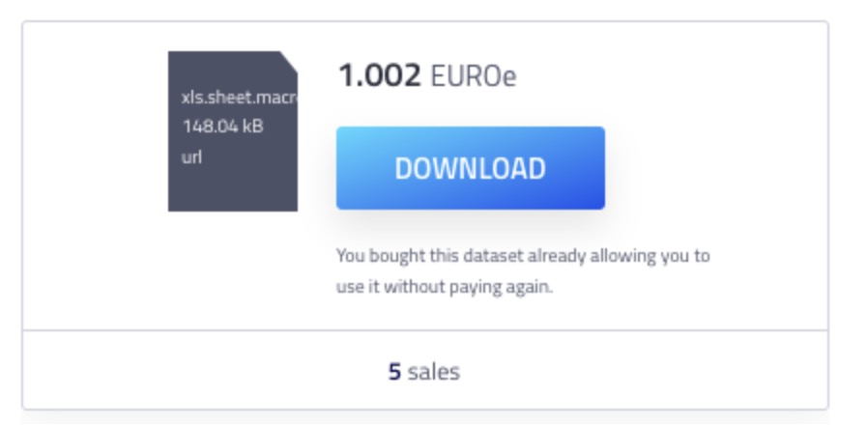Click the word "dataset" in the notice

point(493,256)
